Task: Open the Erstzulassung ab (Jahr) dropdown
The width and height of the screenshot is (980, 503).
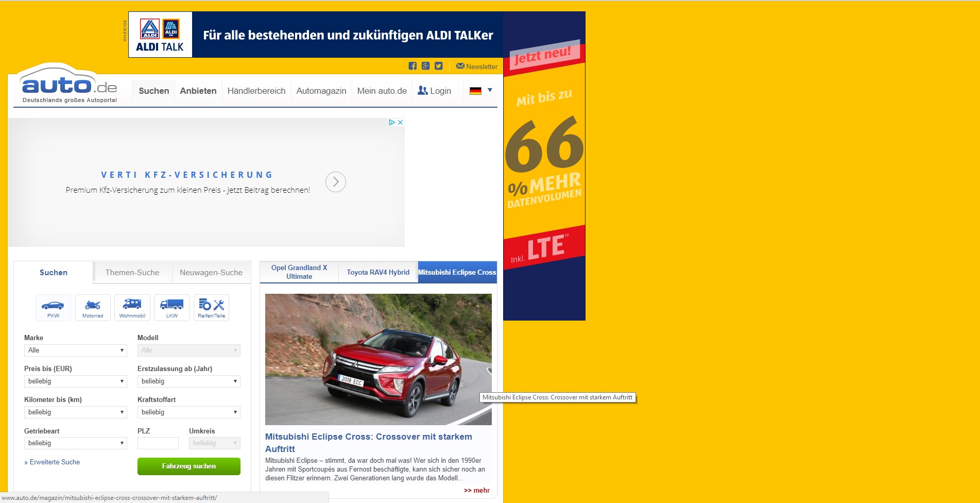Action: [189, 381]
